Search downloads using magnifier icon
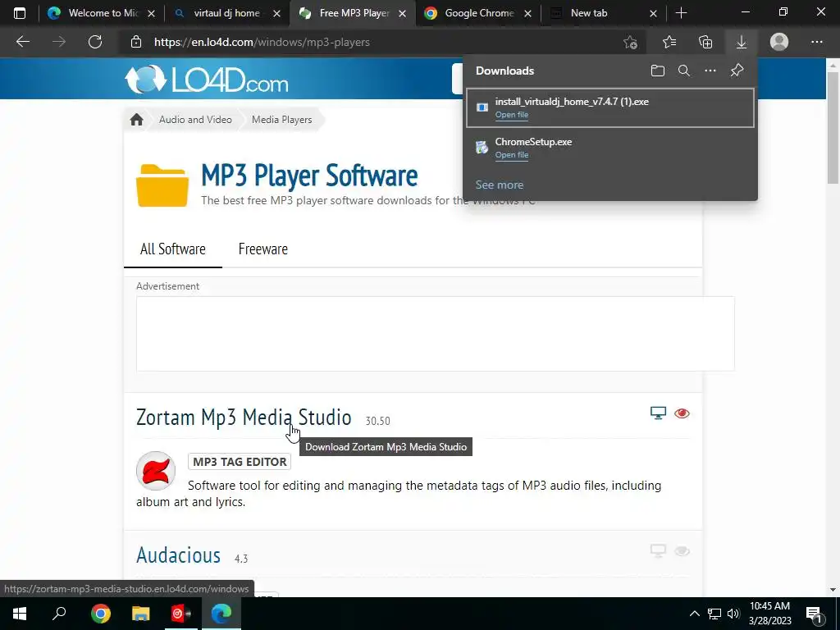Viewport: 840px width, 630px height. pos(683,71)
